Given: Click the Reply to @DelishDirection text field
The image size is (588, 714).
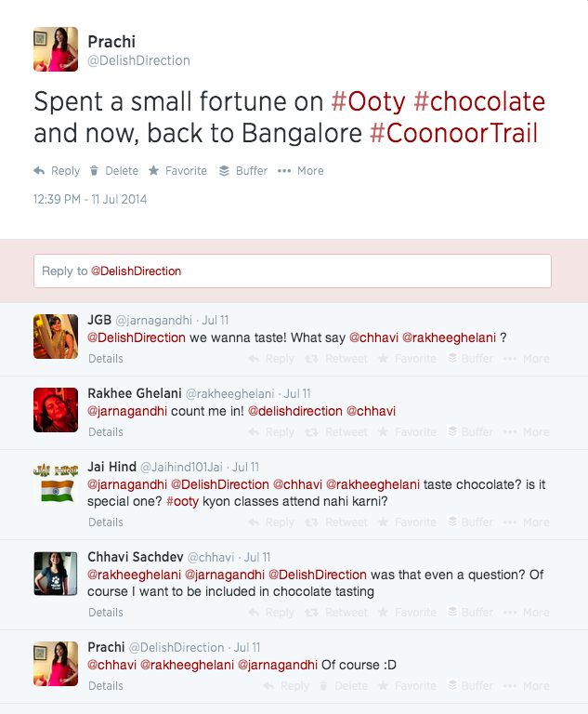Looking at the screenshot, I should [293, 271].
